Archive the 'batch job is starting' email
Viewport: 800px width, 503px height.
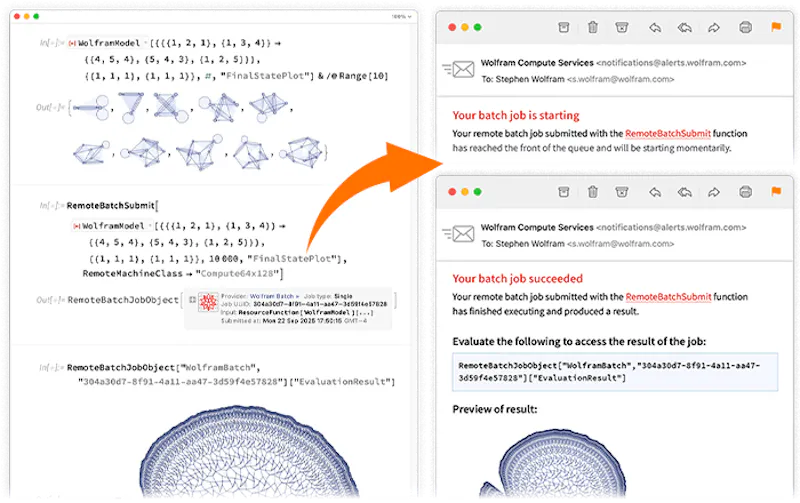(x=563, y=27)
